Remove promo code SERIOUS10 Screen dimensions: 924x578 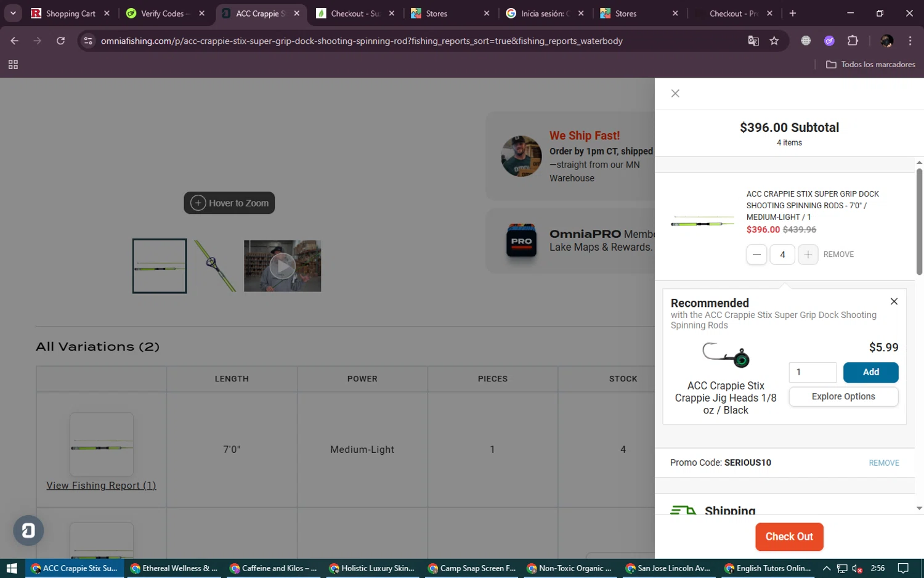pyautogui.click(x=884, y=463)
